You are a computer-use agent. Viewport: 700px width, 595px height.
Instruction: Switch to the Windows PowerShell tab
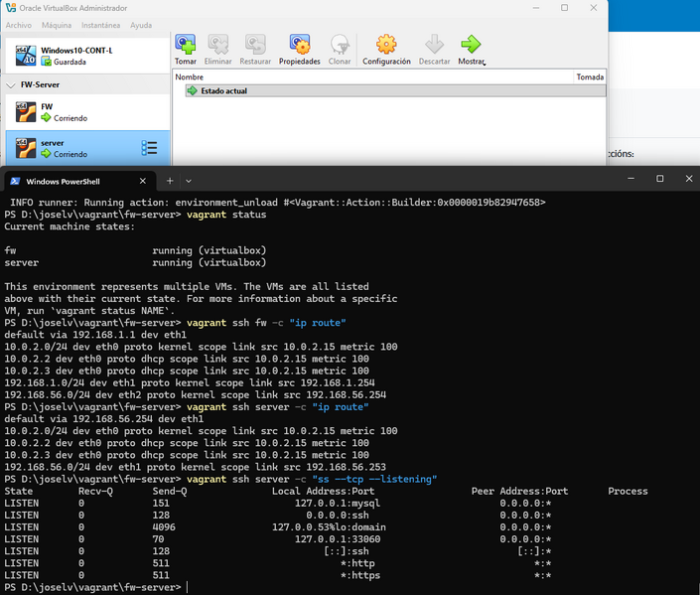coord(80,181)
